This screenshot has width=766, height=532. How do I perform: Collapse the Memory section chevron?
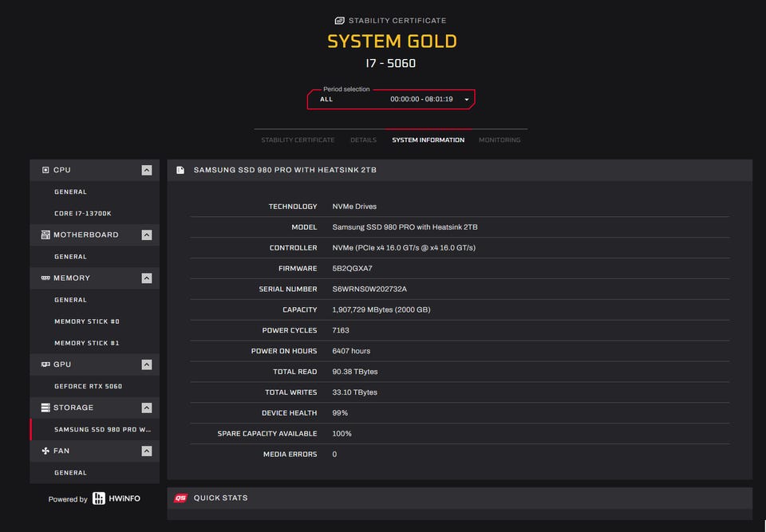[x=146, y=278]
